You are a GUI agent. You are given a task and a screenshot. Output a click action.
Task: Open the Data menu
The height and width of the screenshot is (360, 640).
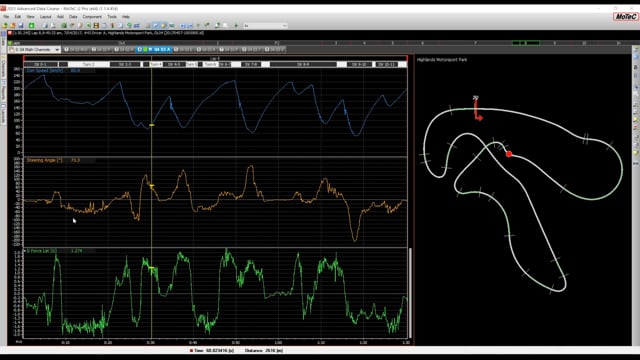(x=73, y=17)
